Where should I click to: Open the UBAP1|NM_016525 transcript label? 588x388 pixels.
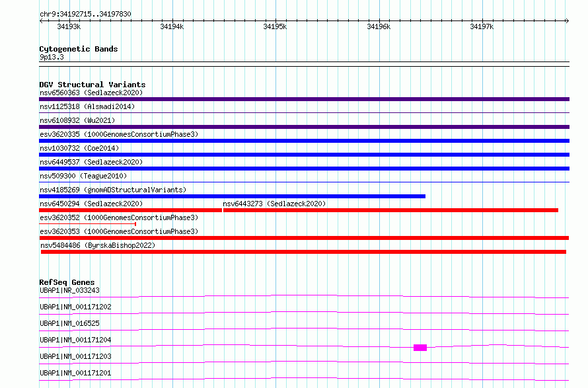[70, 323]
